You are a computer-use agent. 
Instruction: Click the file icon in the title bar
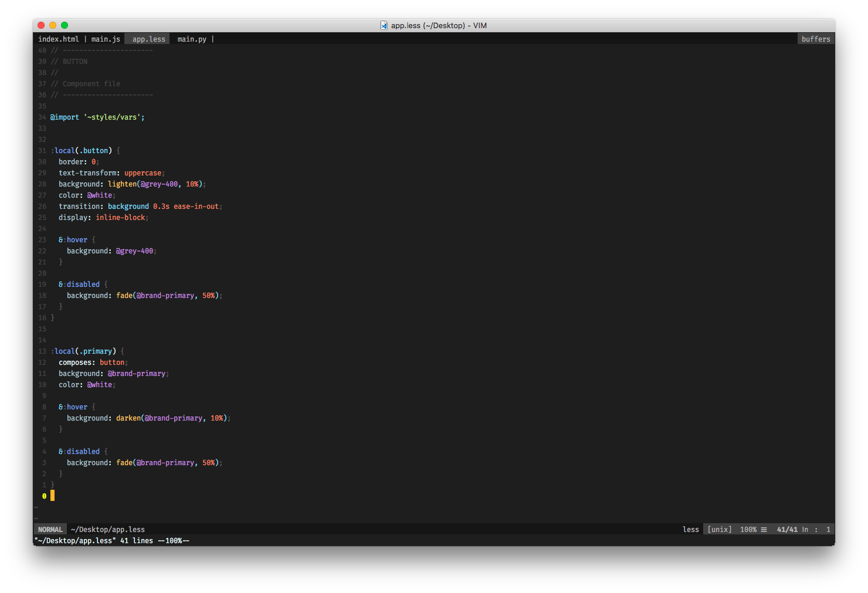coord(384,25)
